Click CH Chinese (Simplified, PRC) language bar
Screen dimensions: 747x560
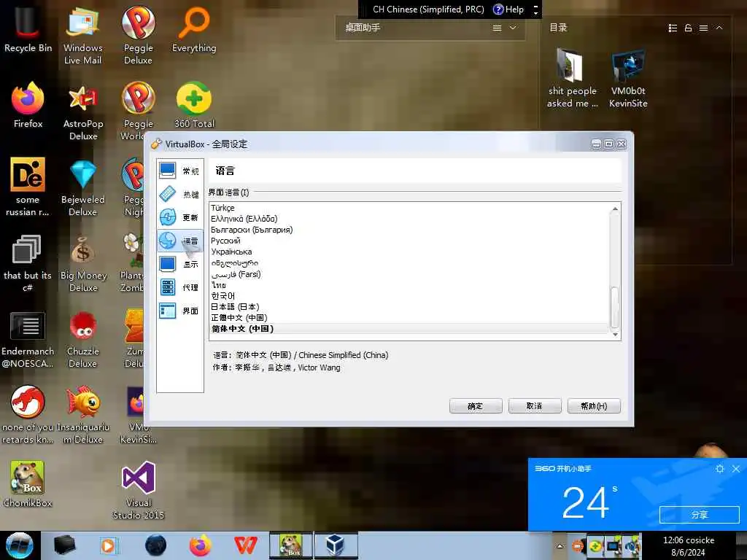coord(428,9)
